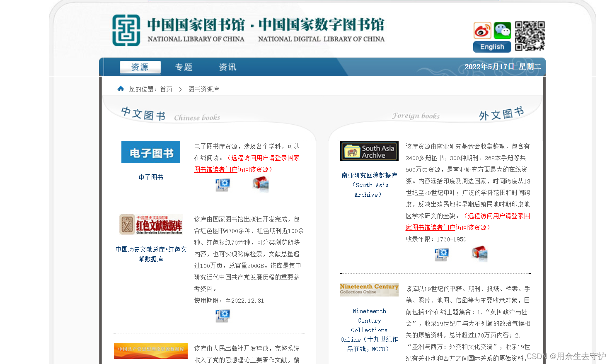Screen dimensions: 612x364
Task: Switch to the 资讯 tab
Action: [227, 67]
